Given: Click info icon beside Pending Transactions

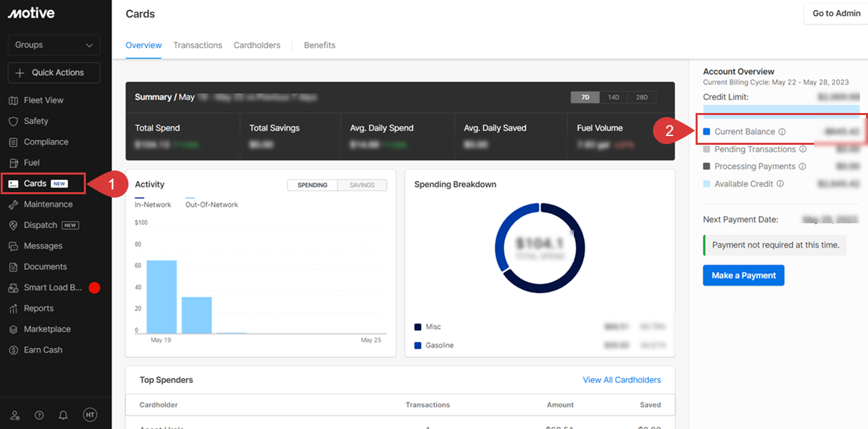Looking at the screenshot, I should pos(802,150).
